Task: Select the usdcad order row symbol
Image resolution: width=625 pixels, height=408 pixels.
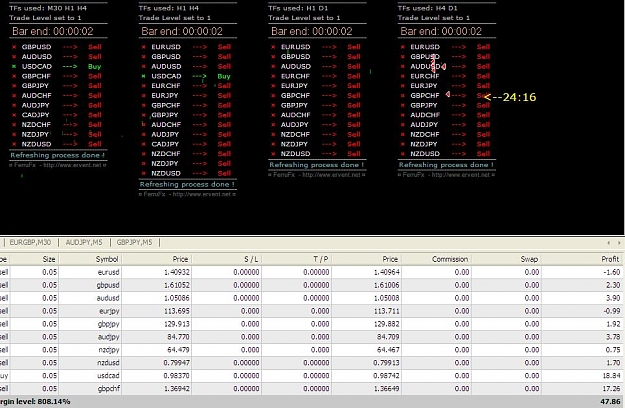Action: coord(108,376)
